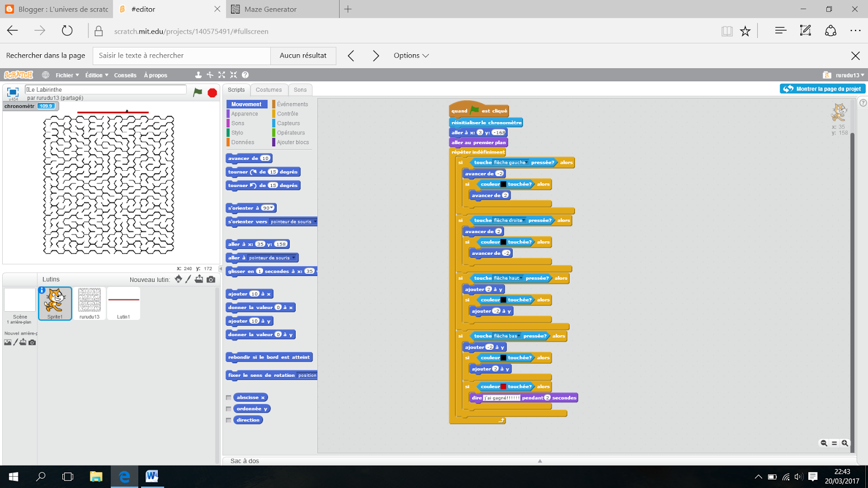Create a new sprite from camera
The image size is (868, 488).
tap(210, 279)
